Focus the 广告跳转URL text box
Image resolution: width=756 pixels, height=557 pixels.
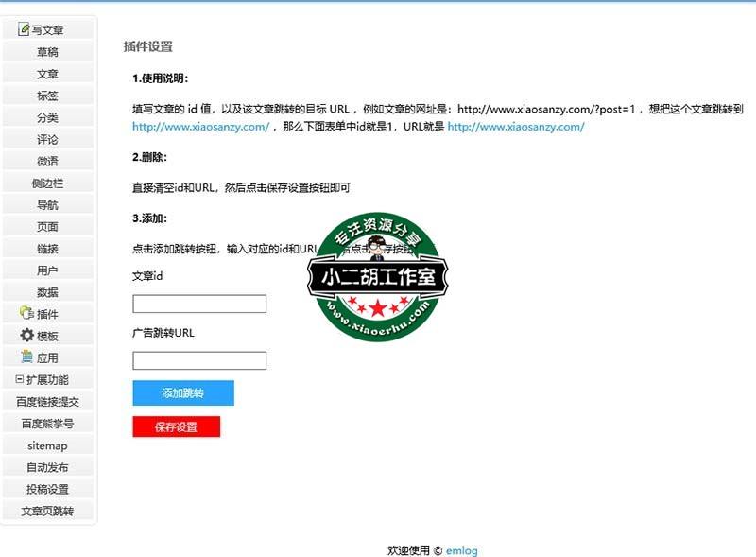coord(199,360)
